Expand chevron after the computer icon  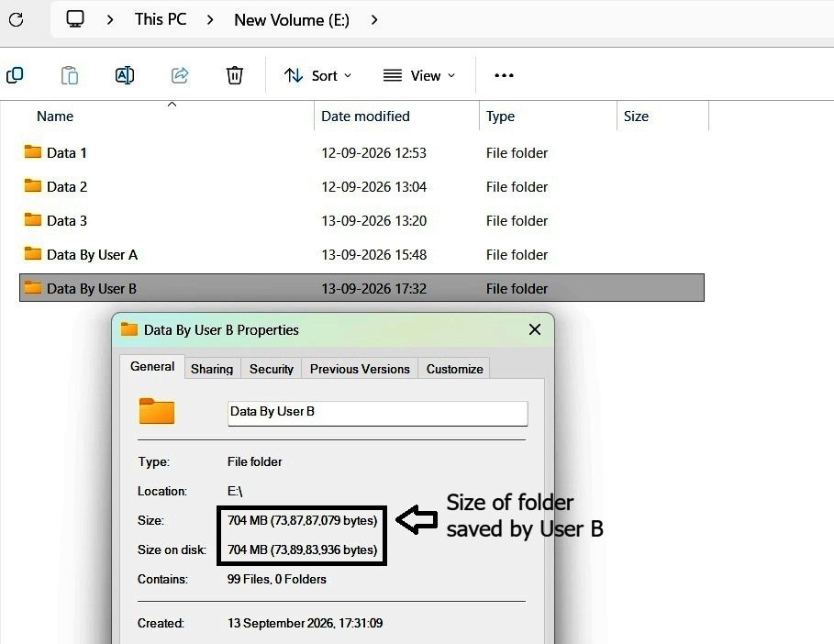[110, 19]
